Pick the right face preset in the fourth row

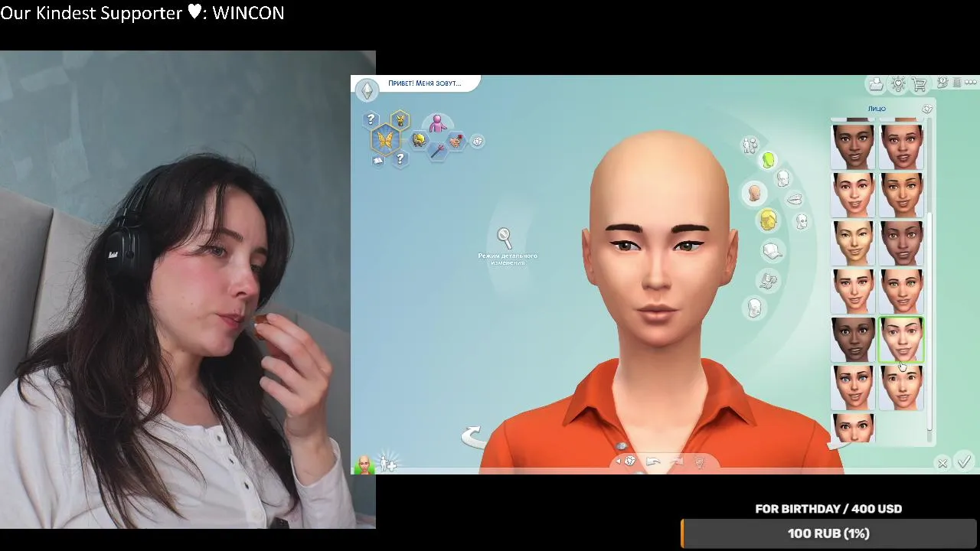(902, 291)
